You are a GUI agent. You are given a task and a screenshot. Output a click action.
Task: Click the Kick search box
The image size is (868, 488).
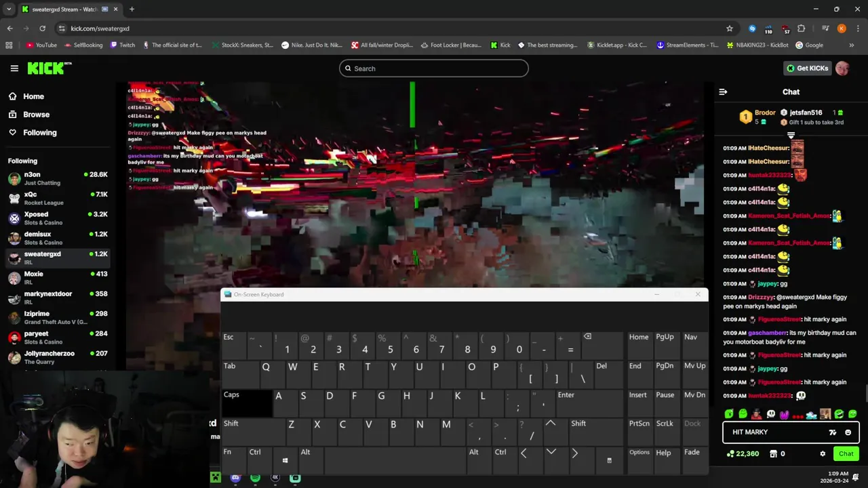[x=434, y=68]
